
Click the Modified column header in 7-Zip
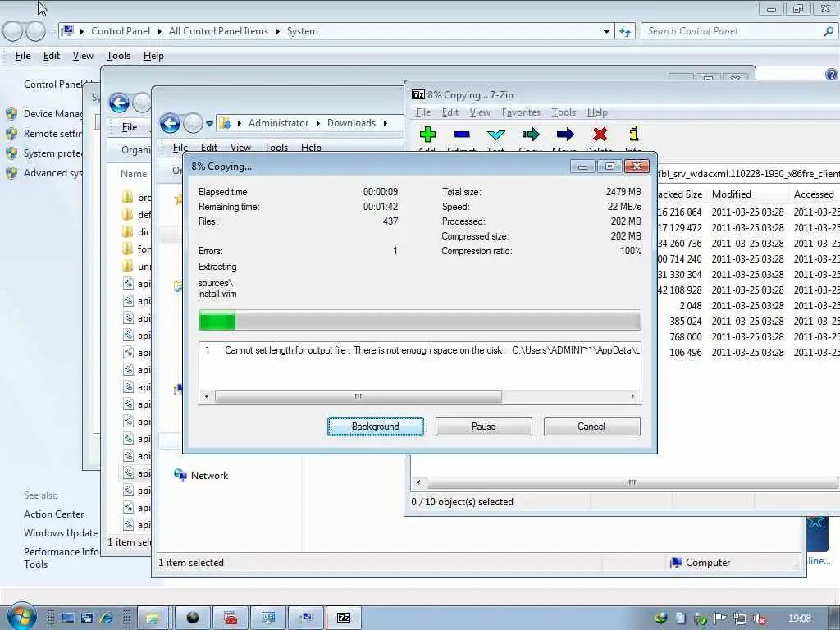[x=732, y=194]
